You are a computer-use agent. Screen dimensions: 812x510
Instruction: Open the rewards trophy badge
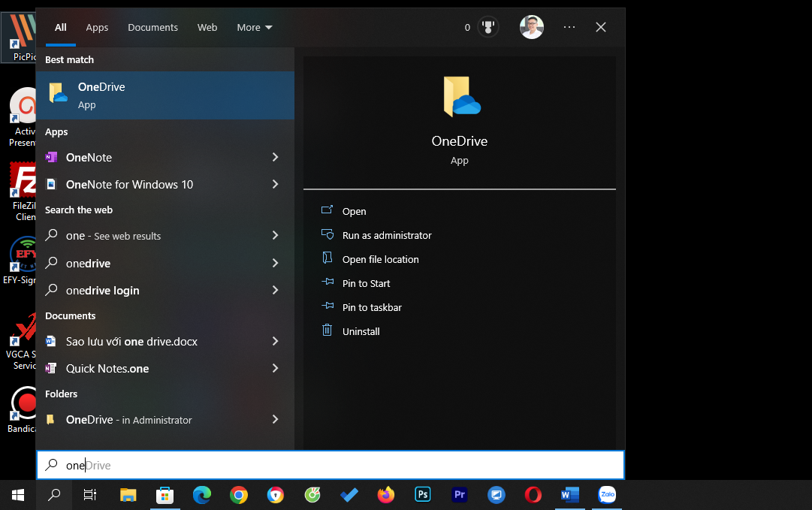click(x=488, y=27)
